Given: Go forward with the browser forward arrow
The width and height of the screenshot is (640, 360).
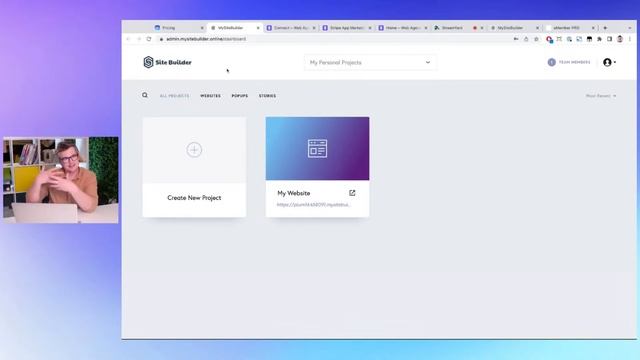Looking at the screenshot, I should (139, 39).
